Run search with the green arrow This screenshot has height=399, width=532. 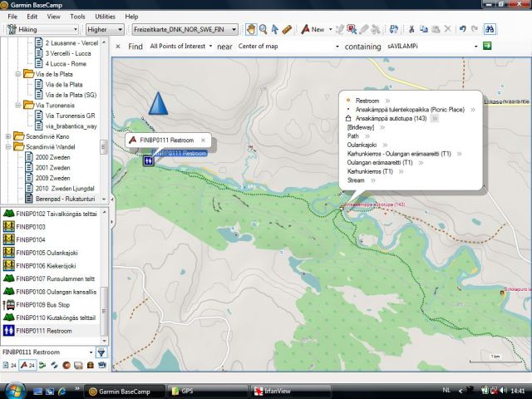[x=487, y=46]
